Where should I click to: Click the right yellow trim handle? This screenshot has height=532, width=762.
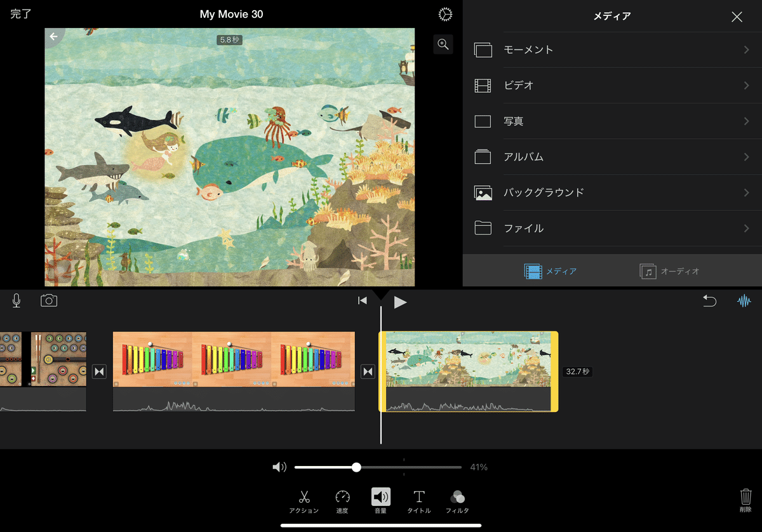554,371
